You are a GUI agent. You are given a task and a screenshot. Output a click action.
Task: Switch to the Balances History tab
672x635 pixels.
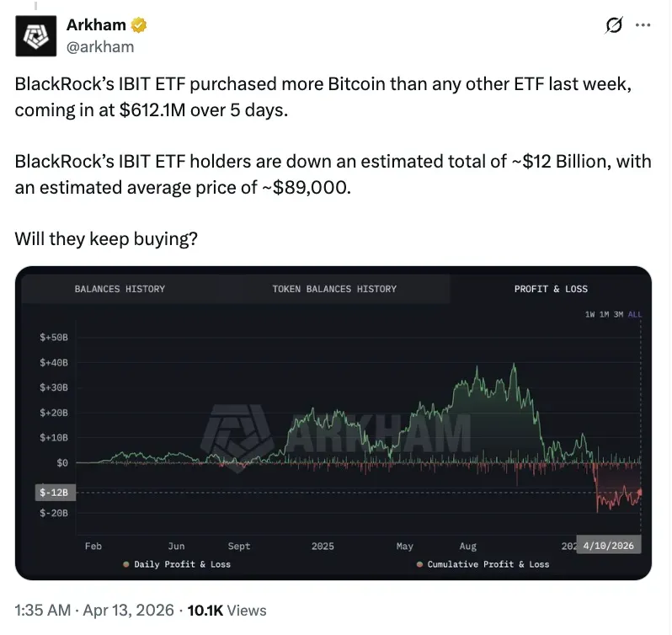click(120, 289)
